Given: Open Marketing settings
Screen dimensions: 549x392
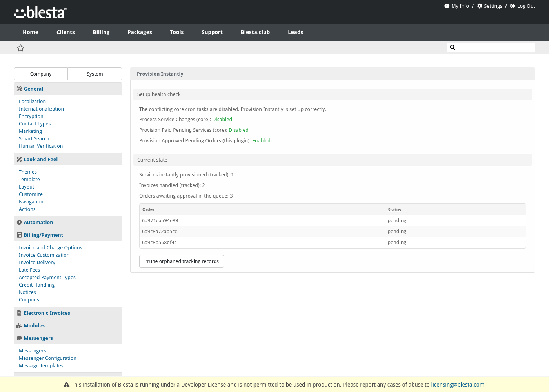Looking at the screenshot, I should pyautogui.click(x=30, y=131).
